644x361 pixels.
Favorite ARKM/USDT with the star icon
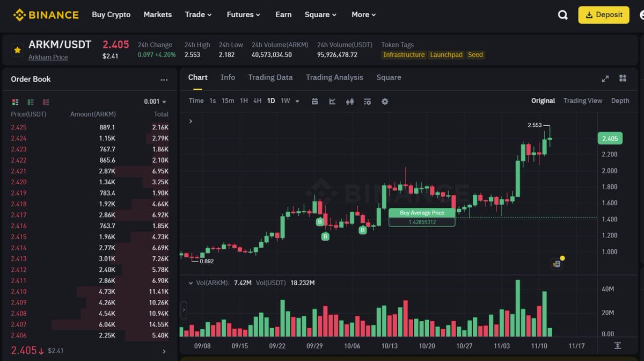17,50
